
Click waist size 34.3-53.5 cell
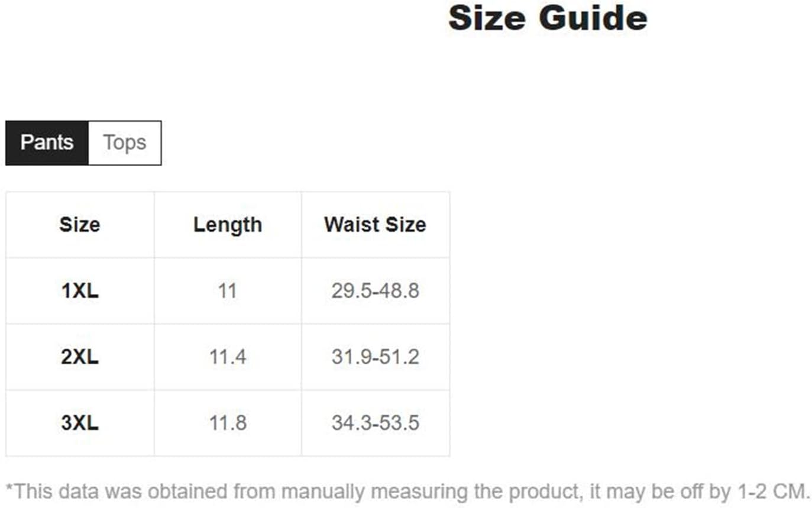(x=375, y=423)
